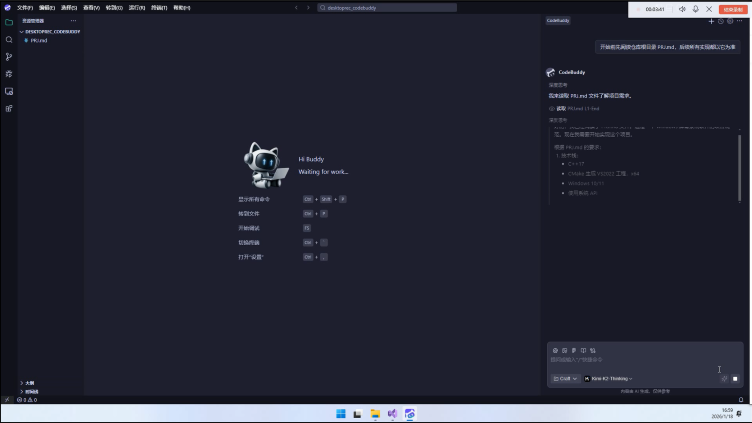
Task: Open the taskbar clock and date
Action: (722, 413)
